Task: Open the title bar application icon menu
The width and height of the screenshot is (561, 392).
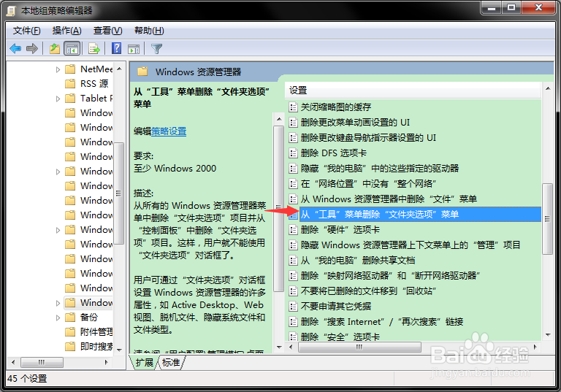Action: pos(11,11)
